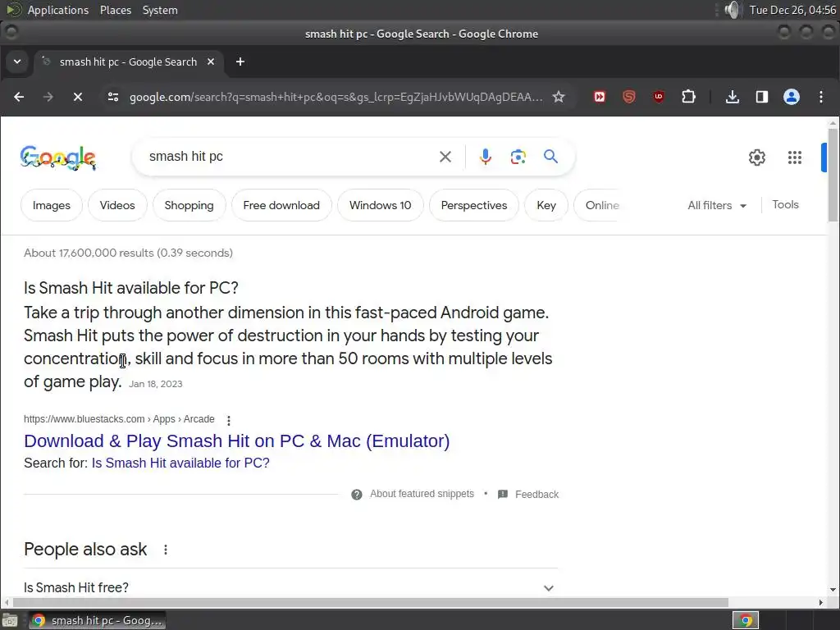Open the Chrome profile avatar
This screenshot has height=630, width=840.
[x=792, y=97]
